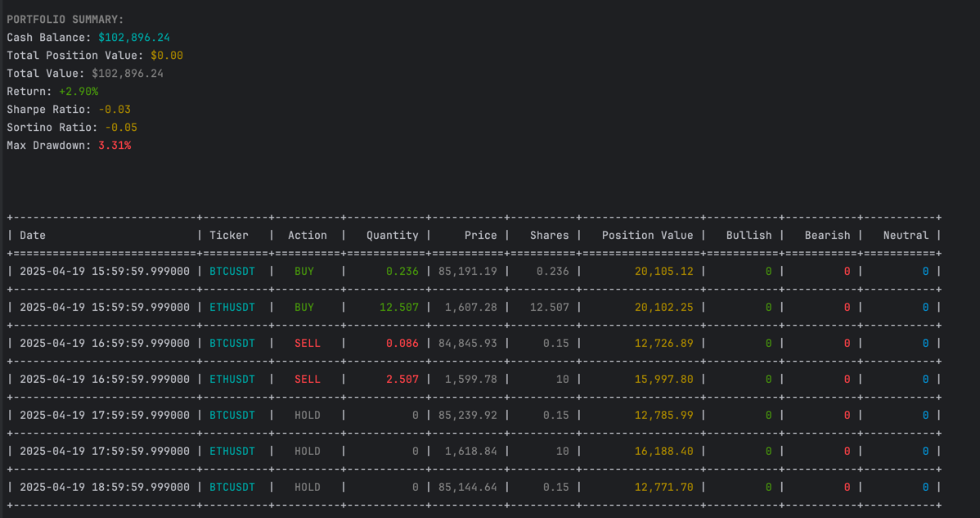Click the red SELL quantity 2.507
This screenshot has height=518, width=980.
402,379
